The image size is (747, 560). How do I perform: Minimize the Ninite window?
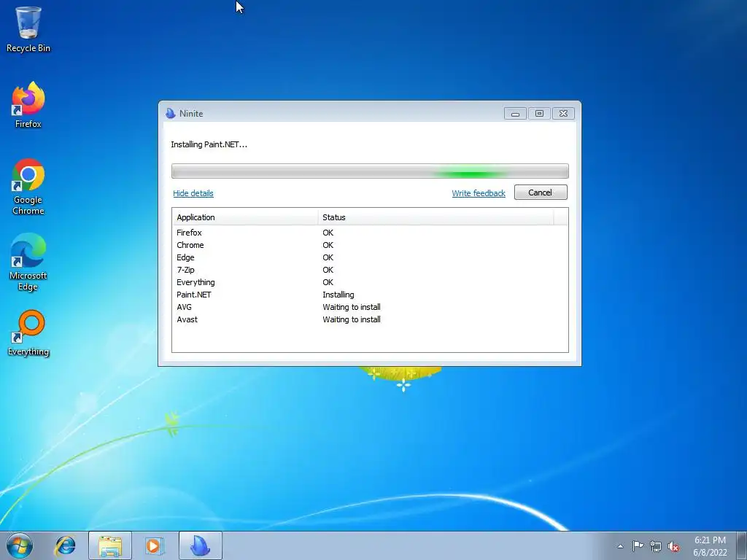pos(516,113)
